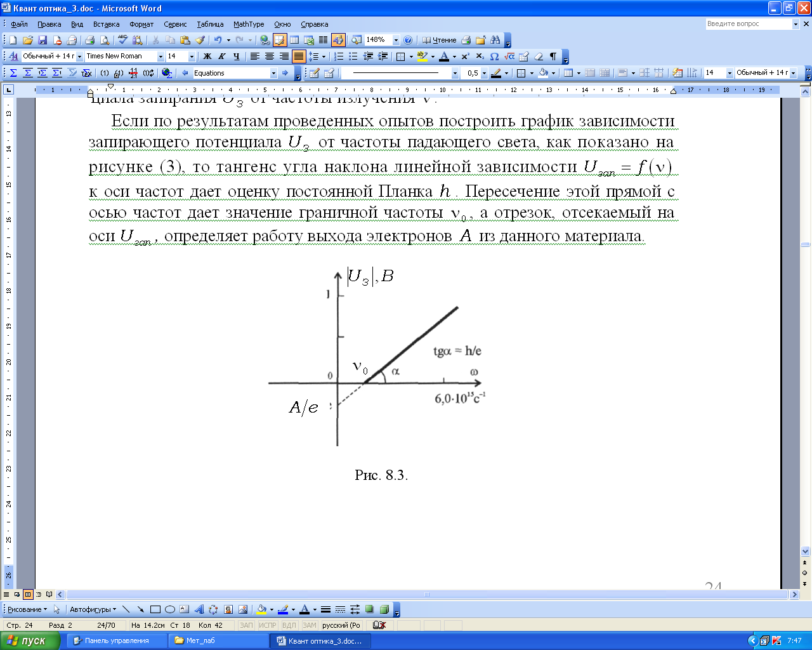Cut selection with the scissors icon
Screen dimensions: 812x650
[x=155, y=40]
